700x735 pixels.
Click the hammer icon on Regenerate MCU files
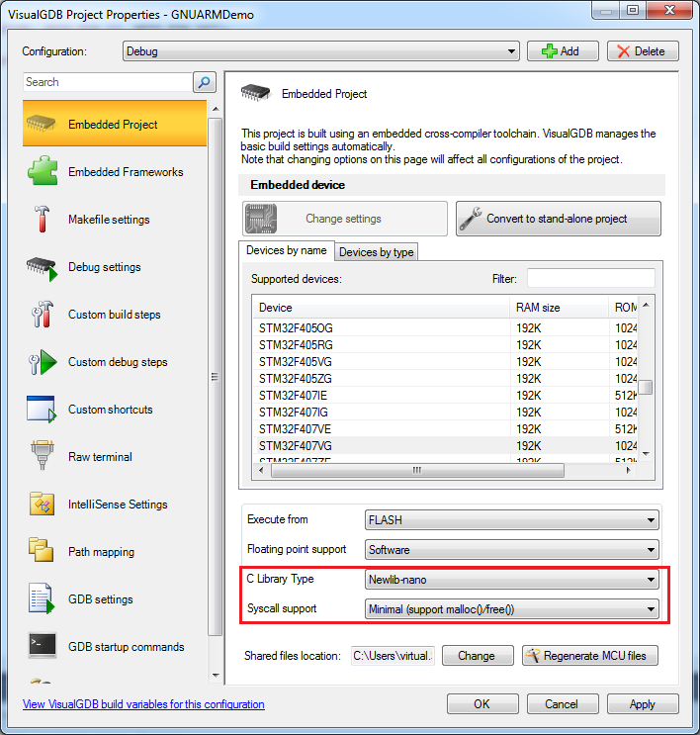(x=533, y=655)
